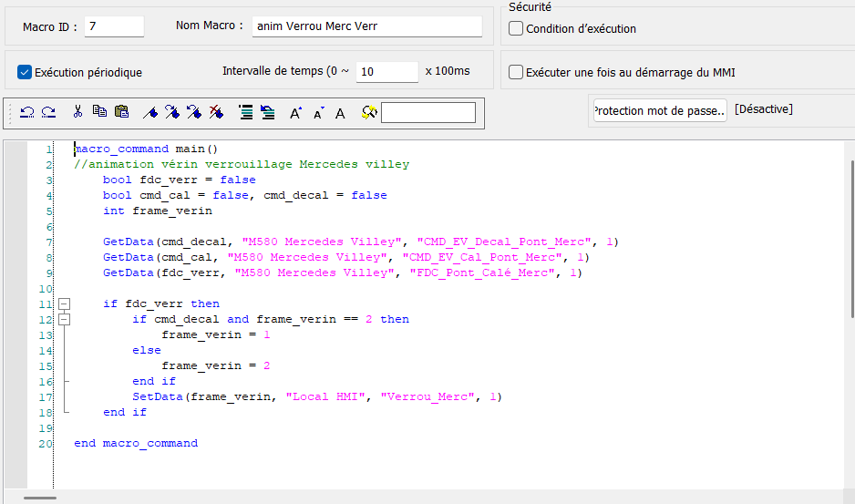This screenshot has height=504, width=855.
Task: Clear all bookmarks with red-crossed flag icon
Action: click(216, 112)
